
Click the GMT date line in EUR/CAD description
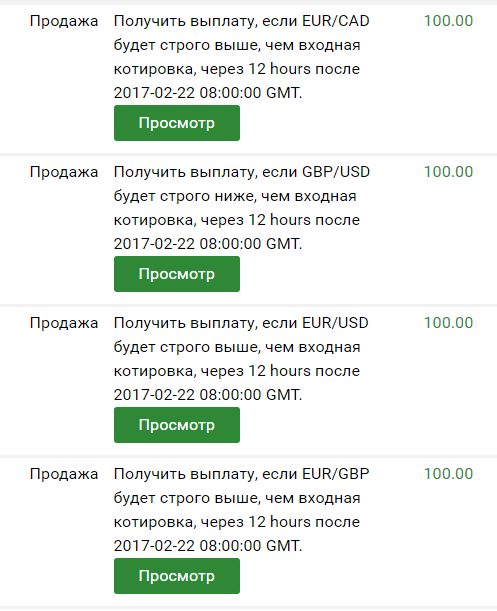point(208,93)
